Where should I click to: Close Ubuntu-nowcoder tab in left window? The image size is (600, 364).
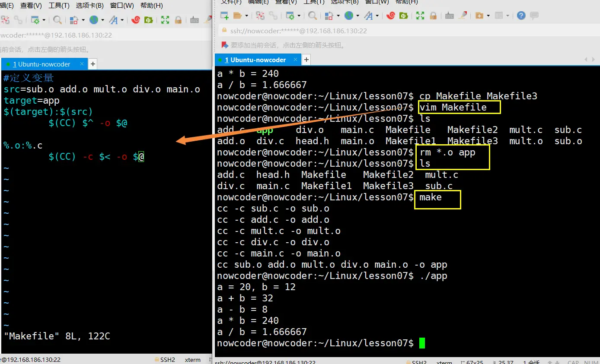[82, 64]
